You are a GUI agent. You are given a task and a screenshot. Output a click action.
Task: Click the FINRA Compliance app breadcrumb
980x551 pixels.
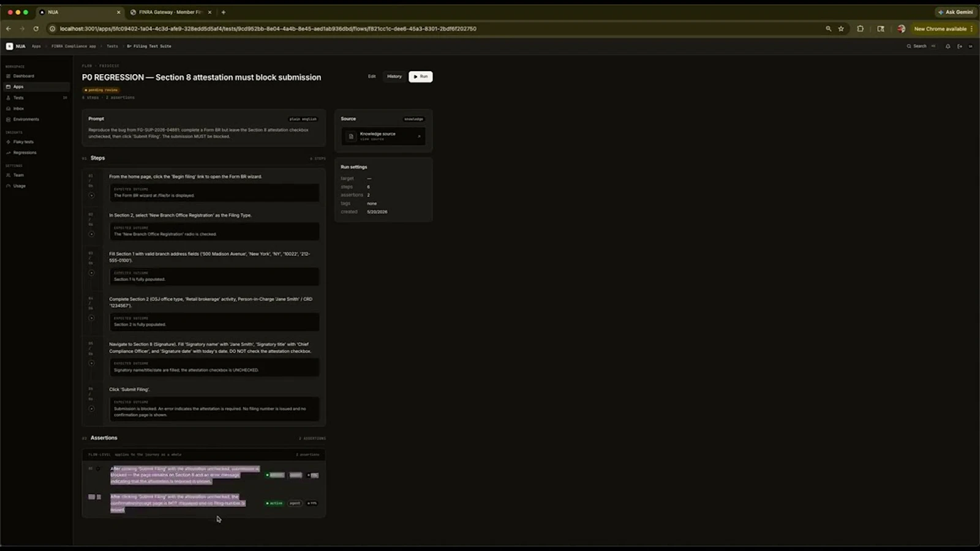(73, 46)
